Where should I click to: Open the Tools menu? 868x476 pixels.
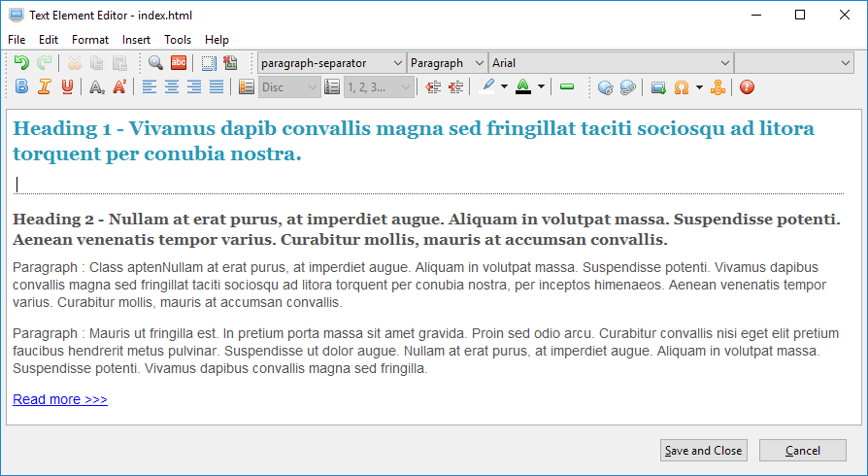click(178, 40)
